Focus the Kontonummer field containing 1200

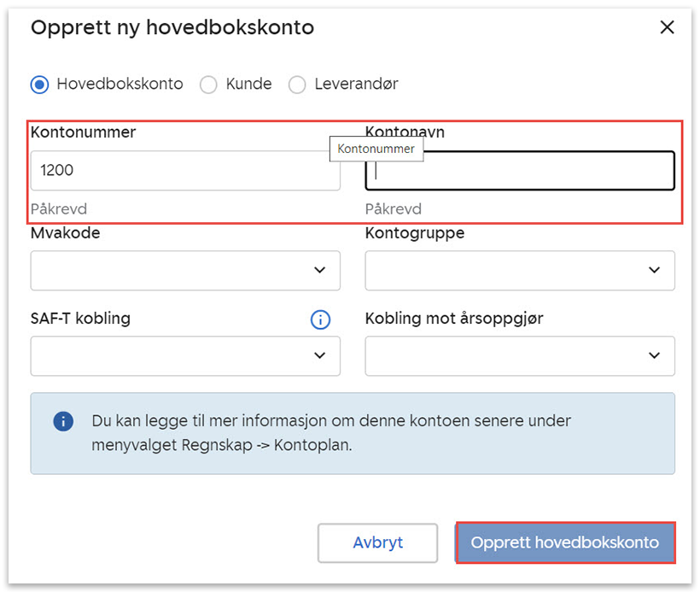click(x=185, y=171)
